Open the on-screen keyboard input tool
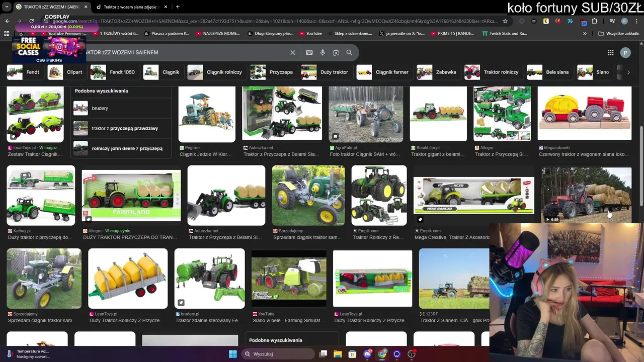The width and height of the screenshot is (644, 362). (309, 52)
